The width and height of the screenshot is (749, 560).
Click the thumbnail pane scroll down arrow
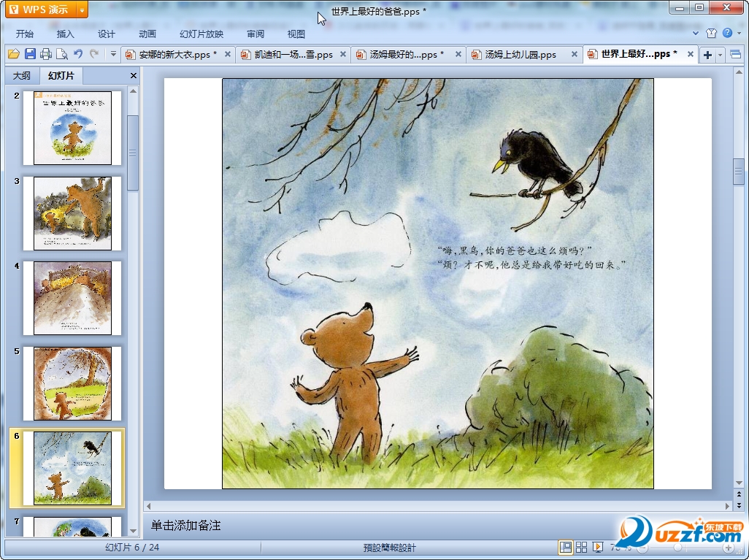click(134, 531)
